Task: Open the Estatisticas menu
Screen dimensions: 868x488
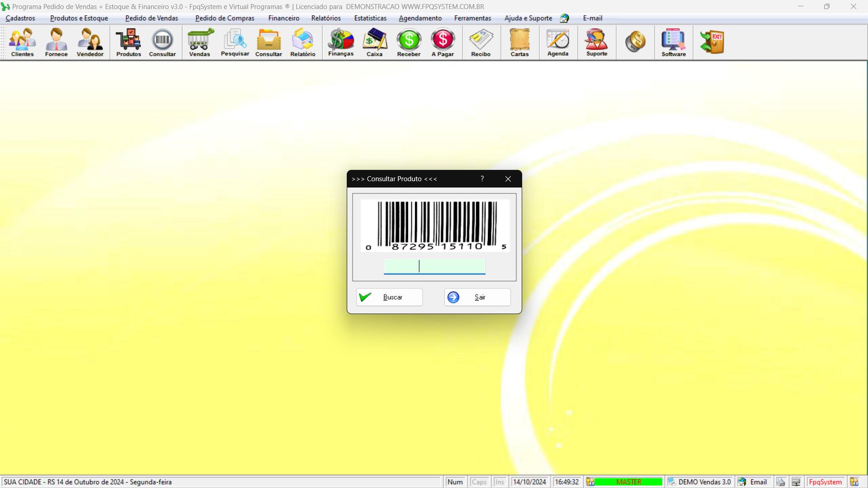Action: click(x=370, y=18)
